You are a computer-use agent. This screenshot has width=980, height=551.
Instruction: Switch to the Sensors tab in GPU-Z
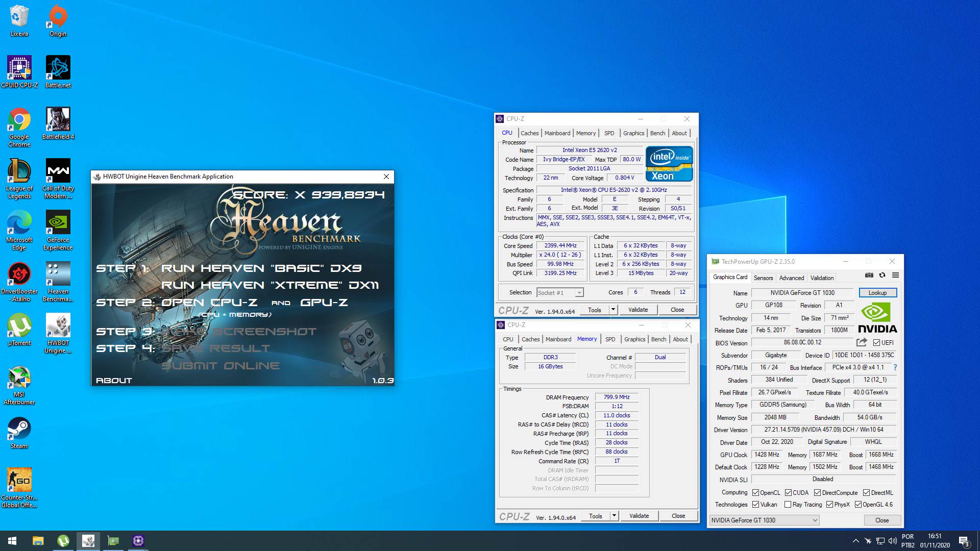click(763, 278)
